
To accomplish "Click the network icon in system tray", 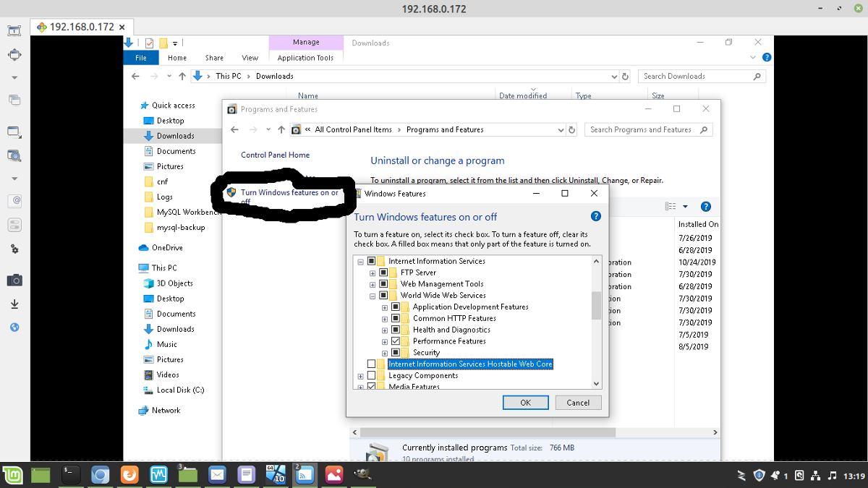I will tap(817, 475).
